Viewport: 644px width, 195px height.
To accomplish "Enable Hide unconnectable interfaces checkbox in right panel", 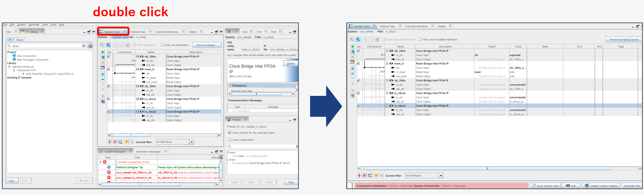I will pyautogui.click(x=420, y=39).
